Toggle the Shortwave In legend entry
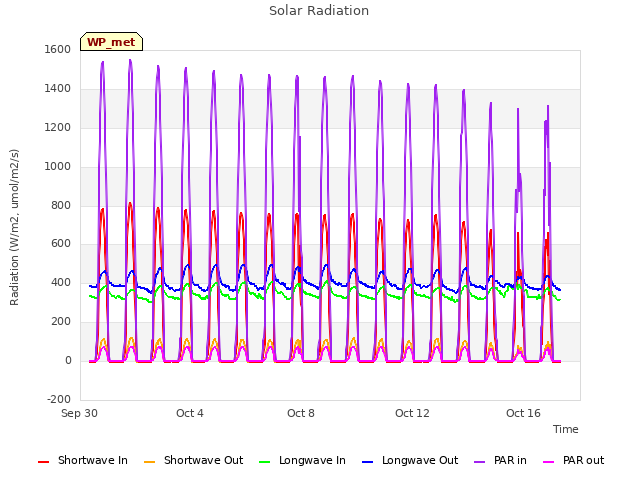 click(83, 460)
